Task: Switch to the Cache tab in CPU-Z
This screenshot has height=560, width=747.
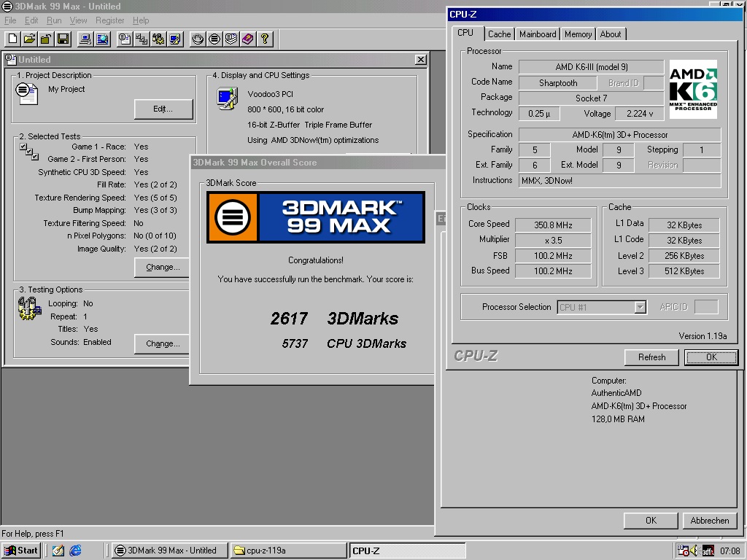Action: pyautogui.click(x=499, y=34)
